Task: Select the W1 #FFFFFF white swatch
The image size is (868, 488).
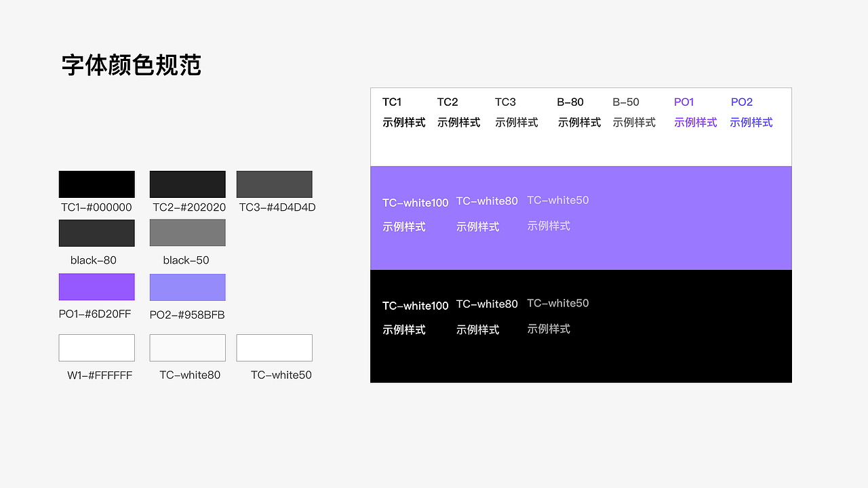Action: tap(97, 348)
